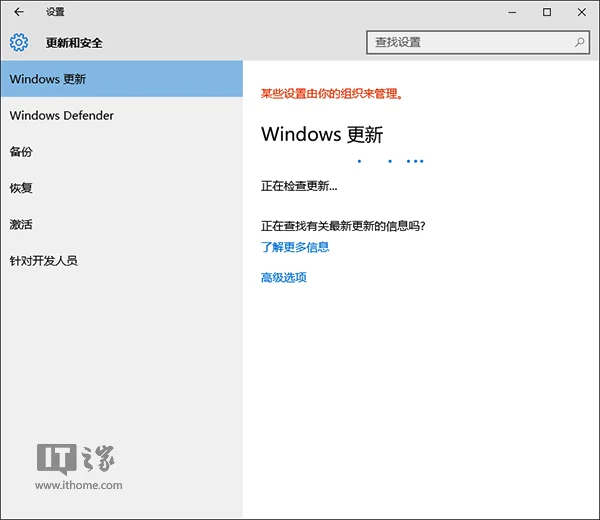Click the search magnifier icon
The image size is (600, 520).
[579, 42]
